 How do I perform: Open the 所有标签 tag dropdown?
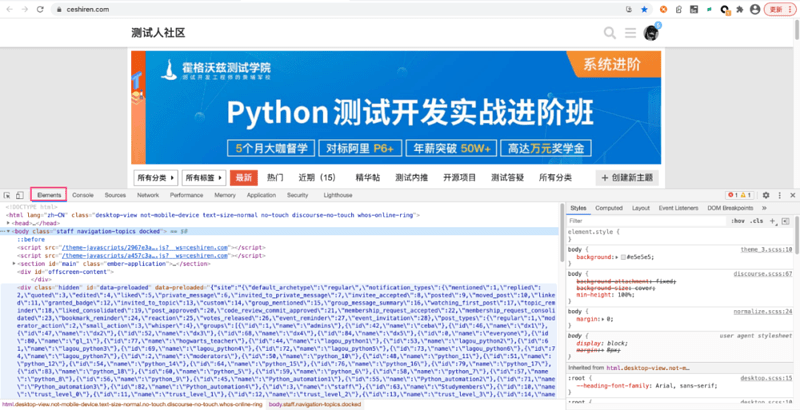(x=204, y=178)
